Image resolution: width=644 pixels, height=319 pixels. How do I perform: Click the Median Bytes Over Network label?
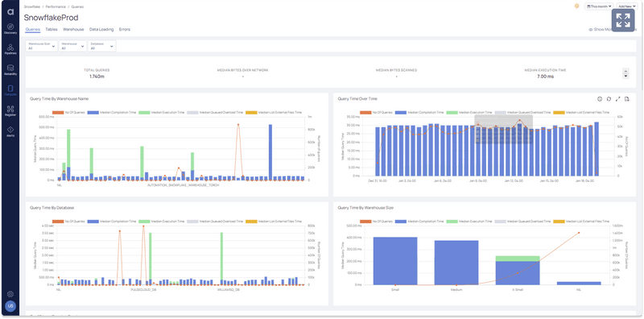[x=243, y=70]
